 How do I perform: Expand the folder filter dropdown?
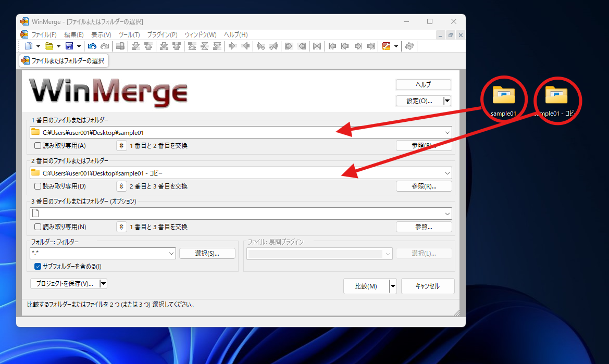(x=171, y=253)
